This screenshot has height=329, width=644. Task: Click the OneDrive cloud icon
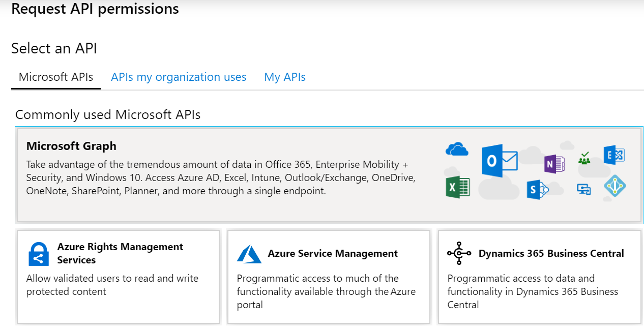point(456,149)
